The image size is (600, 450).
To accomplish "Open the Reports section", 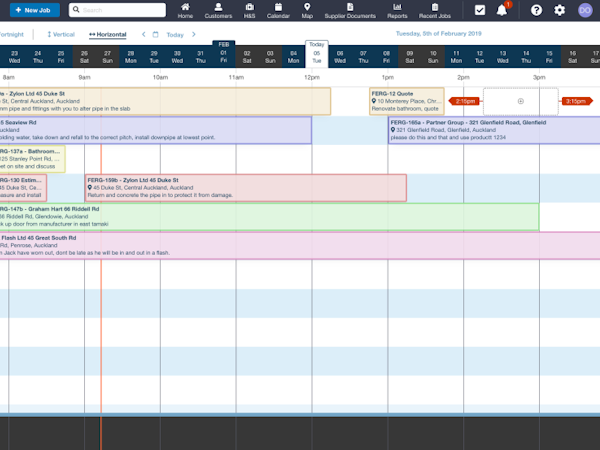I will tap(397, 11).
